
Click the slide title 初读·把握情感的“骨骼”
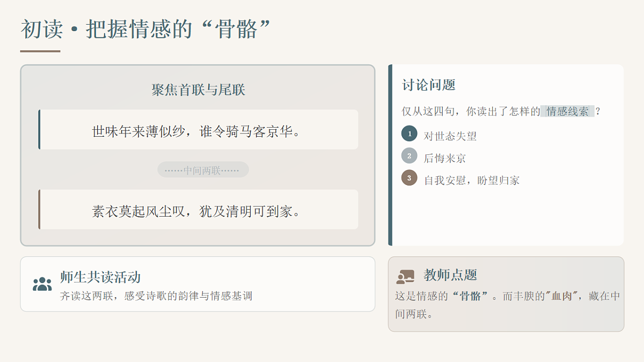(x=145, y=29)
